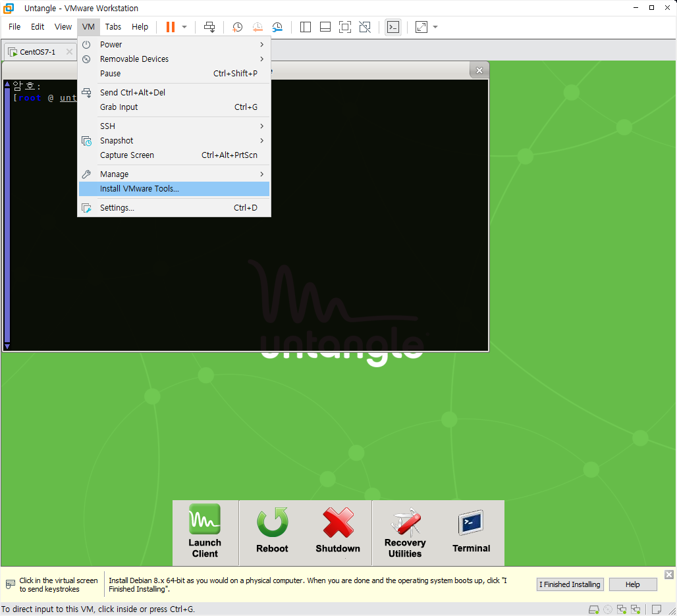
Task: Close the CentOS7-1 tab
Action: coord(69,52)
